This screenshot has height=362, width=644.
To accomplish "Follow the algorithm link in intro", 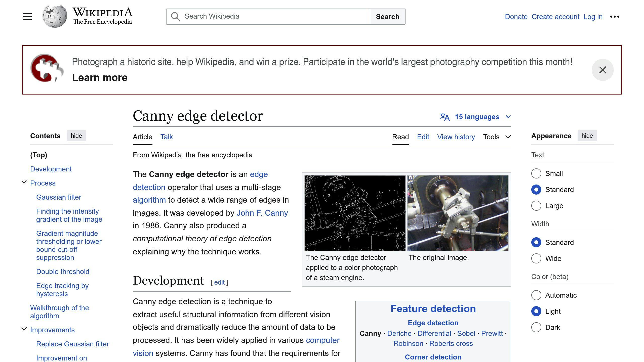I will pos(149,200).
